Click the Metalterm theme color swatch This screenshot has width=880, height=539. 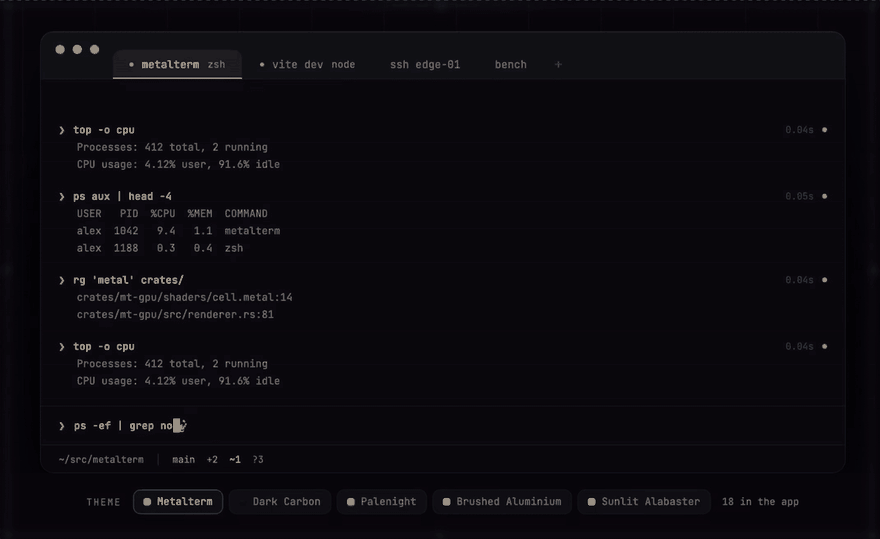click(147, 502)
